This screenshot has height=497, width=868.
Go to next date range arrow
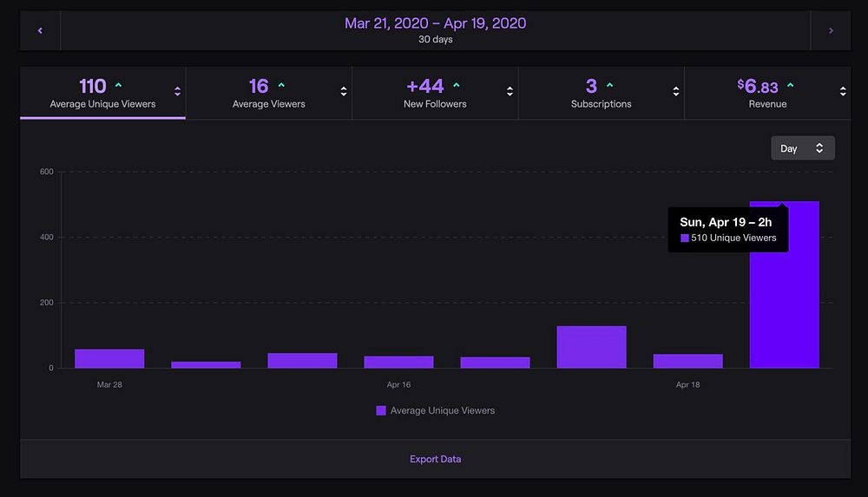point(831,30)
